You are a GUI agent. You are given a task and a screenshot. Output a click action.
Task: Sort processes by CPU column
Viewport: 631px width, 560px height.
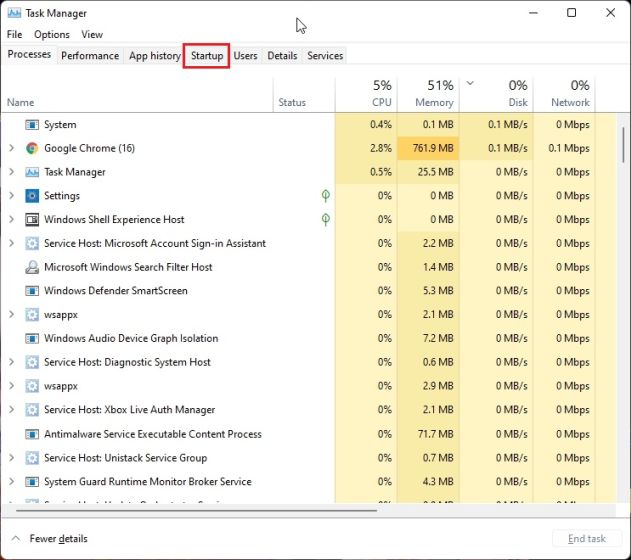pos(366,95)
